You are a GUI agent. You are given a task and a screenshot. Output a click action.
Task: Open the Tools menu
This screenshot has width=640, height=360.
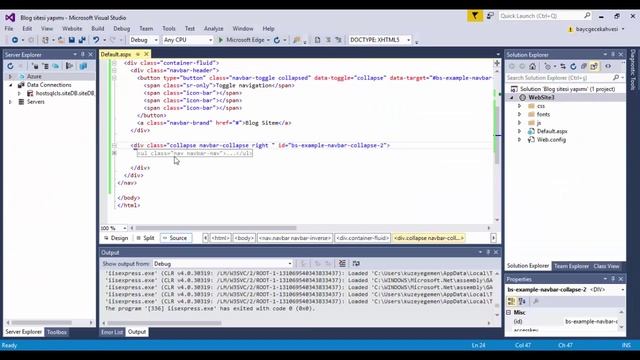pyautogui.click(x=169, y=29)
